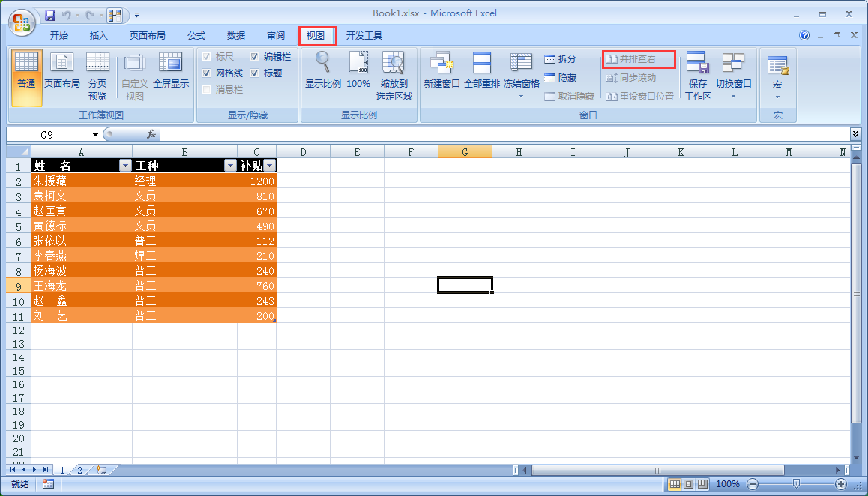Enable the 标尺 (Ruler) checkbox

pyautogui.click(x=208, y=56)
